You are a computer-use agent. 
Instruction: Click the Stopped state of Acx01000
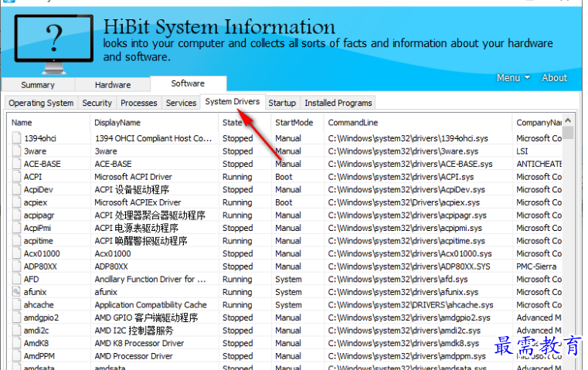coord(238,253)
